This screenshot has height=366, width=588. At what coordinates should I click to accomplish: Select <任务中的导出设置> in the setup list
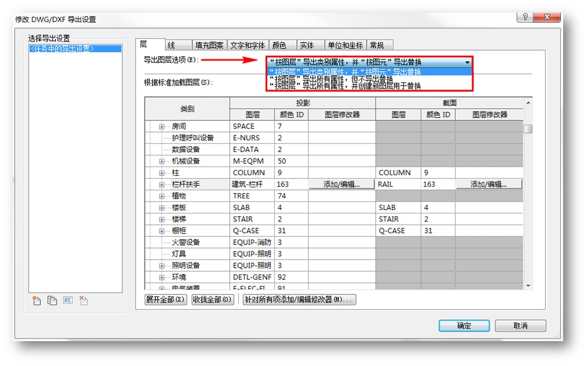75,49
